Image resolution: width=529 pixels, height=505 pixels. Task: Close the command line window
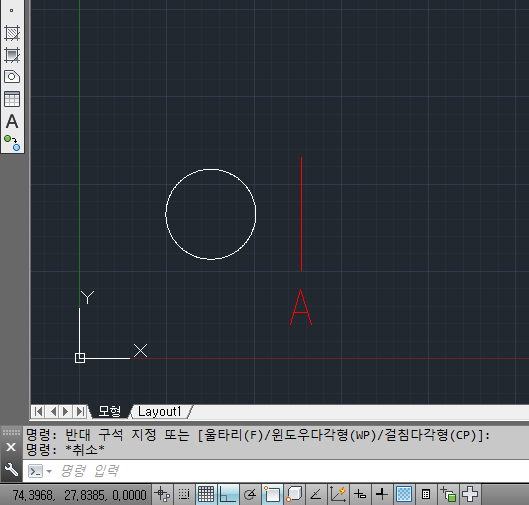coord(11,447)
